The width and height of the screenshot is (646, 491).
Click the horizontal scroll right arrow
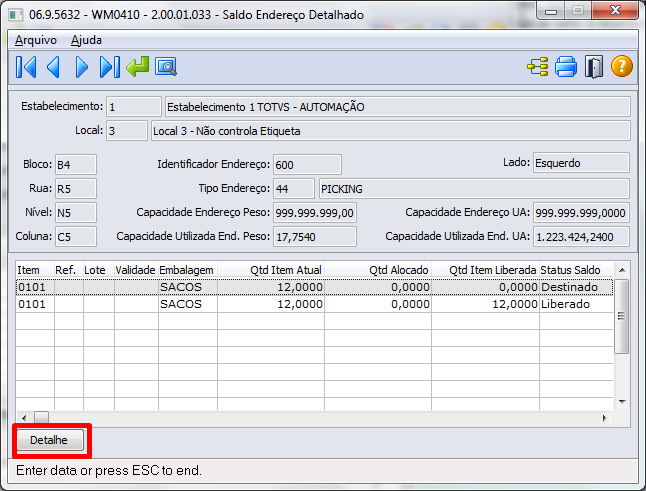pos(605,418)
